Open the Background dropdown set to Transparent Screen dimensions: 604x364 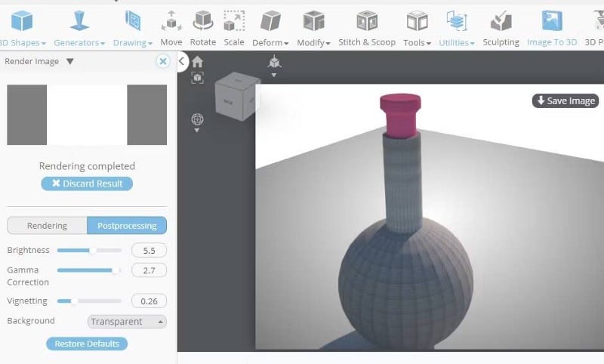click(x=127, y=322)
